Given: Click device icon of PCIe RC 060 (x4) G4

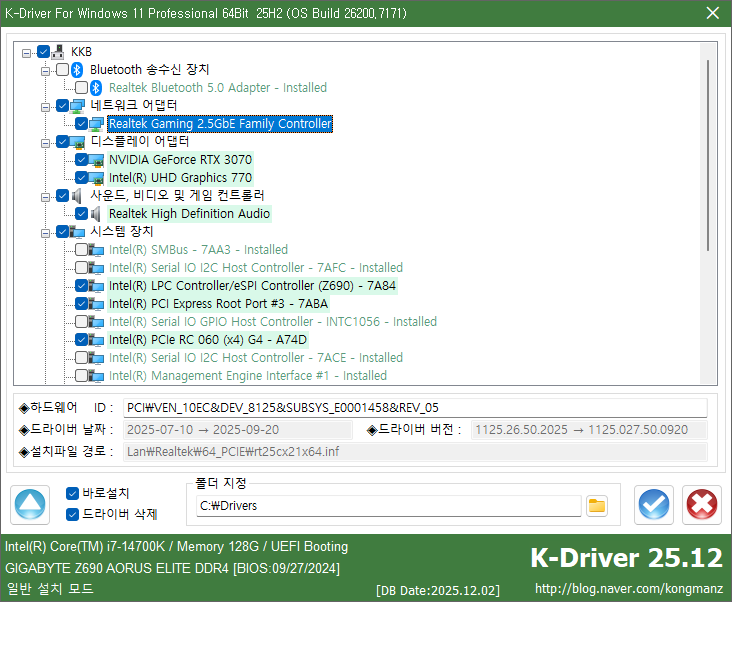Looking at the screenshot, I should point(96,340).
